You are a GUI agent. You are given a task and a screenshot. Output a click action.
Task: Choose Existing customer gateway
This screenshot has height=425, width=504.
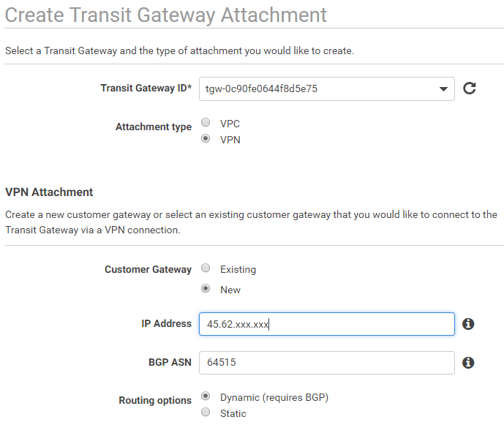[x=206, y=268]
